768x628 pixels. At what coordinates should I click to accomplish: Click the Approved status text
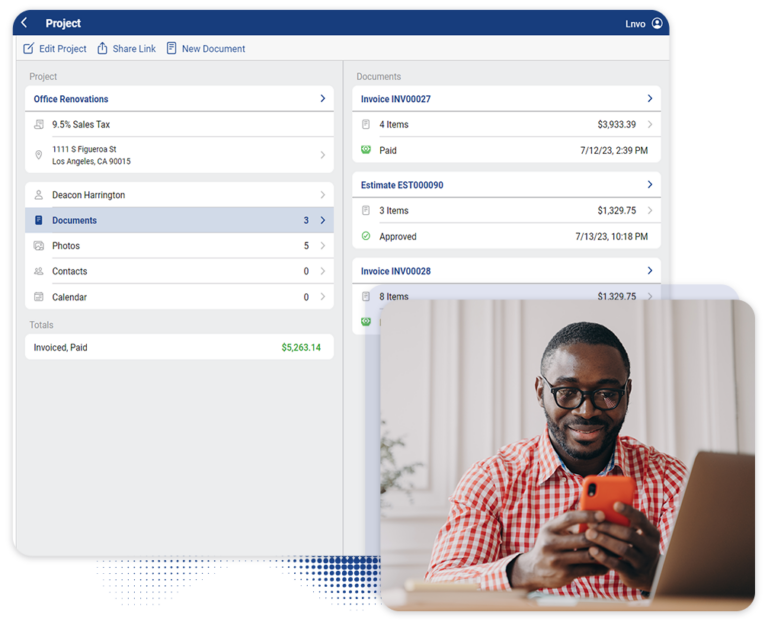coord(398,237)
